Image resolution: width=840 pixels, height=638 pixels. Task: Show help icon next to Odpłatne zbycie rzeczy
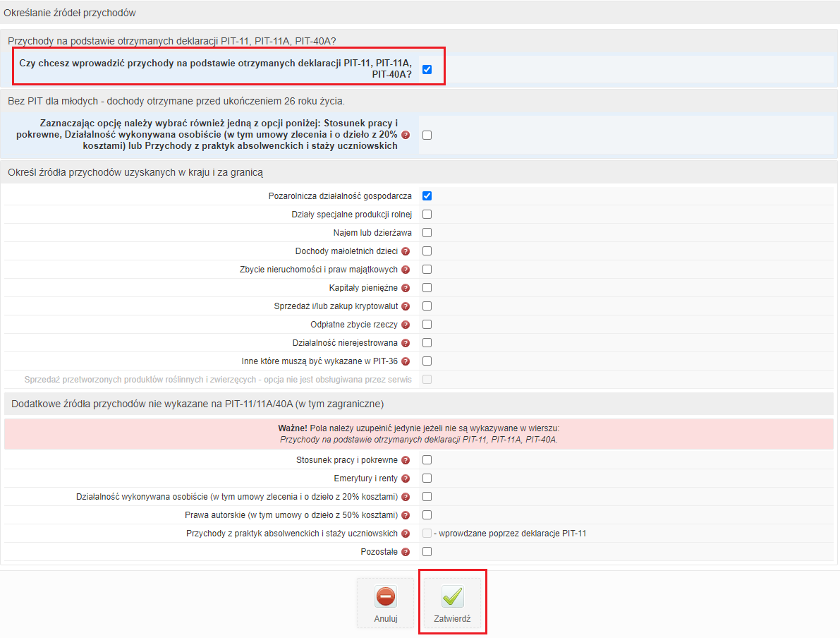click(x=406, y=325)
